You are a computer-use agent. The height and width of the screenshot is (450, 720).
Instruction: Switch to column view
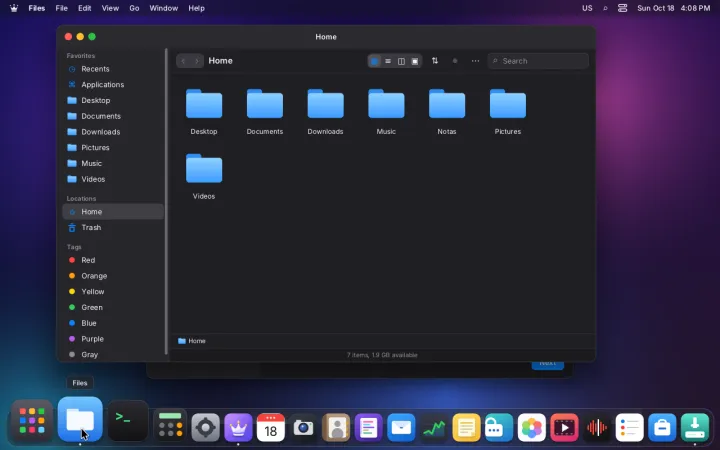(401, 61)
